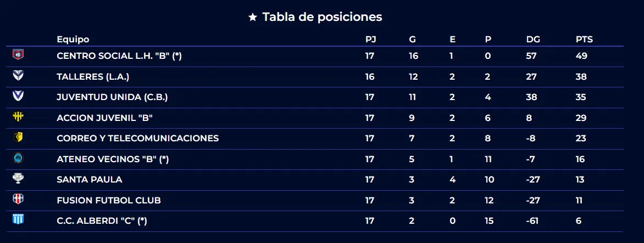Click the Fusion Futbol Club team crest
This screenshot has width=644, height=243.
(18, 199)
